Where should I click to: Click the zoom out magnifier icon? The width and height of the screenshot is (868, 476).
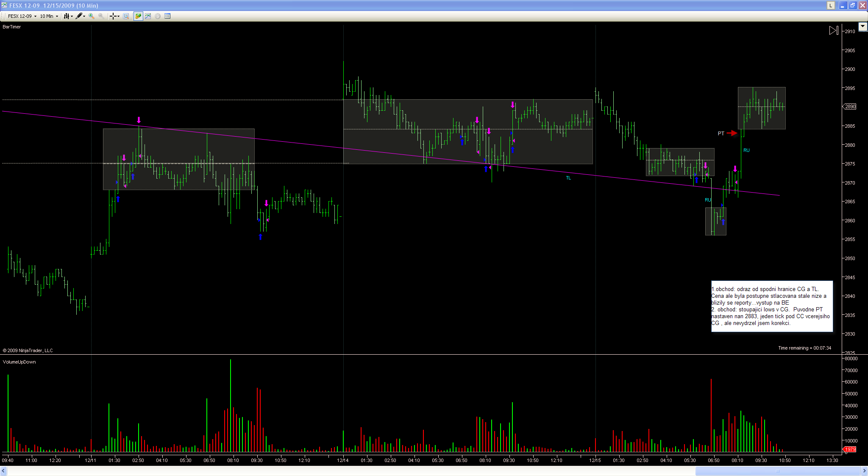[101, 16]
